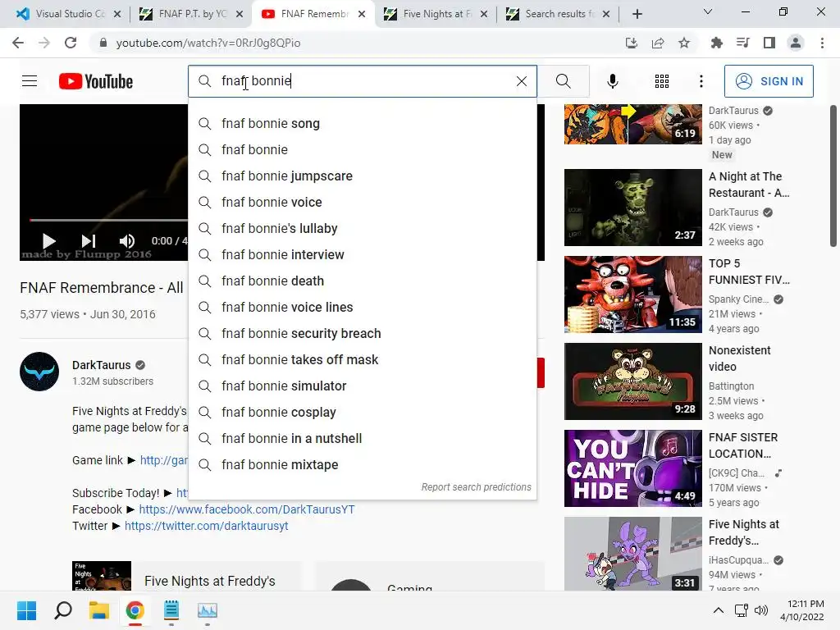840x630 pixels.
Task: Focus the address bar URL
Action: [x=208, y=43]
